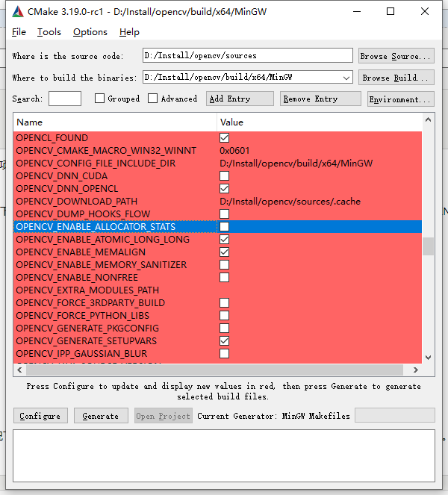Select the OPENCV_EXTRA_MODULES_PATH row name

pyautogui.click(x=87, y=290)
